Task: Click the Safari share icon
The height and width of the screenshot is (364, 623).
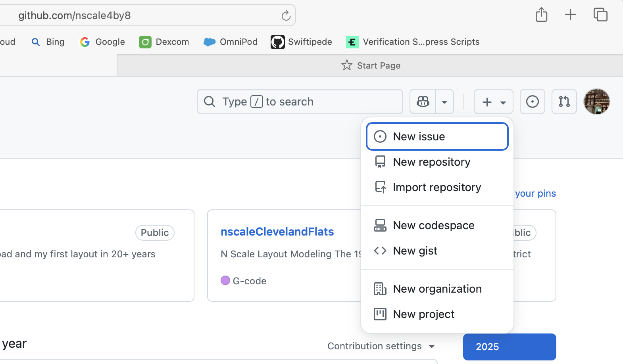Action: point(541,15)
